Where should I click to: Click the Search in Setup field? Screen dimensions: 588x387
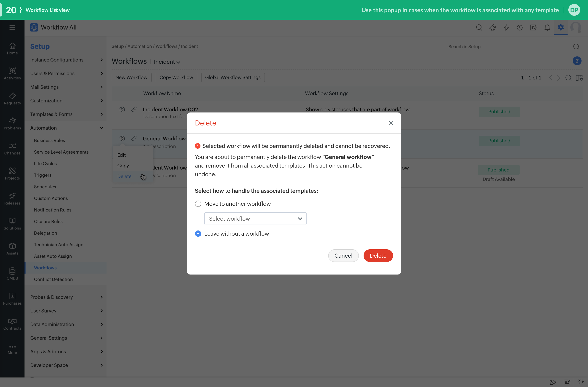click(509, 47)
